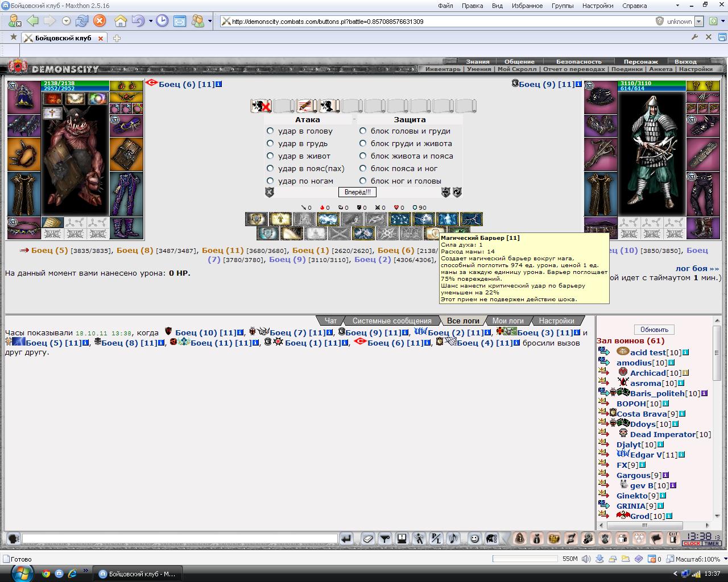Add a new browser tab with plus icon
Viewport: 728px width, 582px height.
tap(117, 38)
